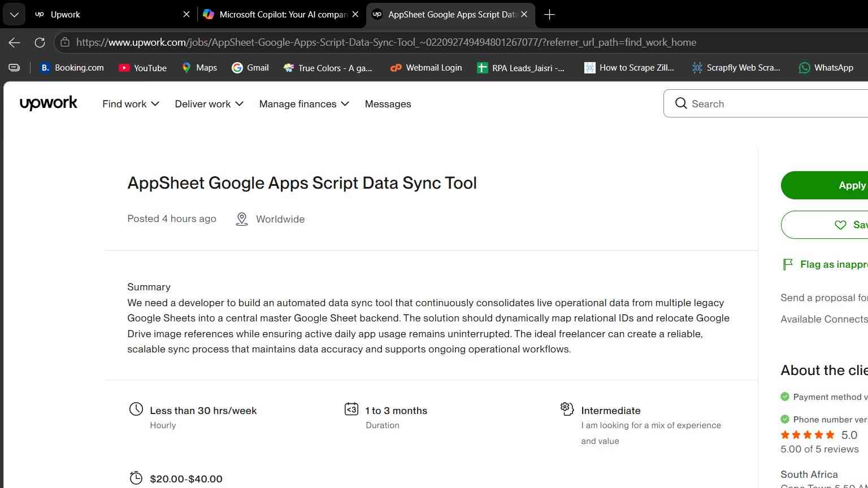Open the WhatsApp bookmark
Screen dimensions: 868x488
[x=826, y=68]
